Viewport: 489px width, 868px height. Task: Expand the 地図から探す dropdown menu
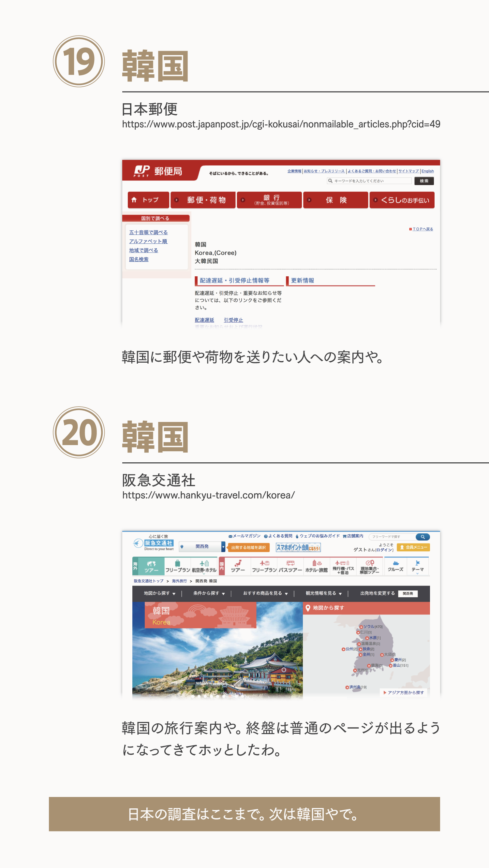(x=159, y=593)
